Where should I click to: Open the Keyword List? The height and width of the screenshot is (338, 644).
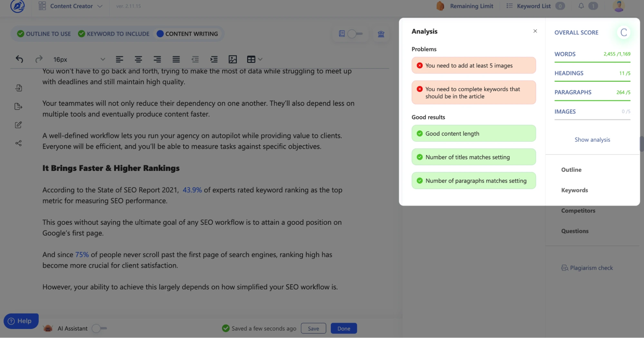click(x=535, y=6)
